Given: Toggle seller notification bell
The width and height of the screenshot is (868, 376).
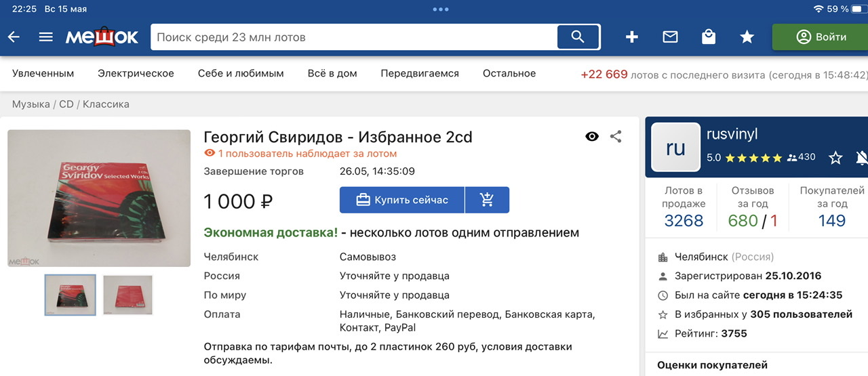Looking at the screenshot, I should [863, 158].
